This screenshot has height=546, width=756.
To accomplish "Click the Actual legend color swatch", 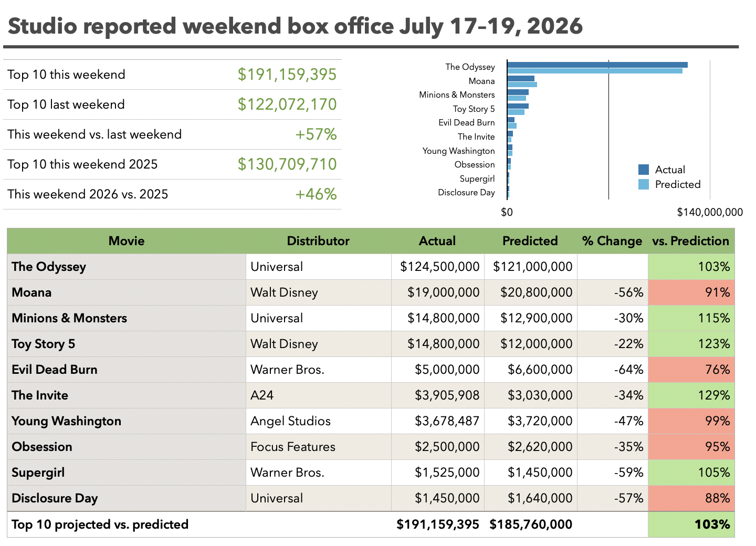I will click(644, 170).
